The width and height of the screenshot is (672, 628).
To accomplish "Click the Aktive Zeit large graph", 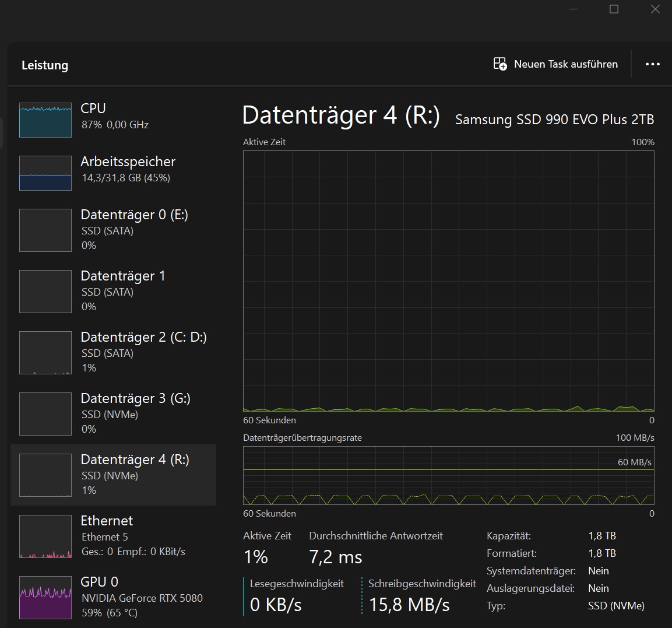I will [x=448, y=280].
